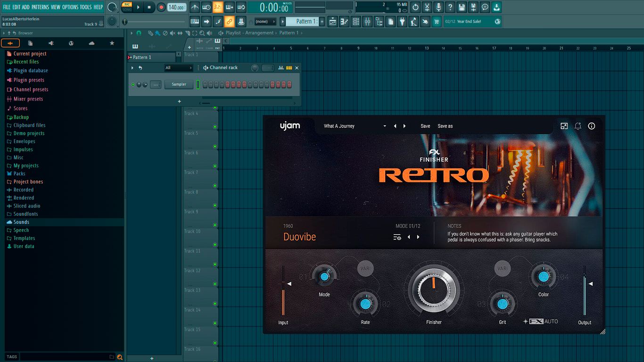The height and width of the screenshot is (362, 644).
Task: Open the plugin picker plug icon
Action: 402,21
